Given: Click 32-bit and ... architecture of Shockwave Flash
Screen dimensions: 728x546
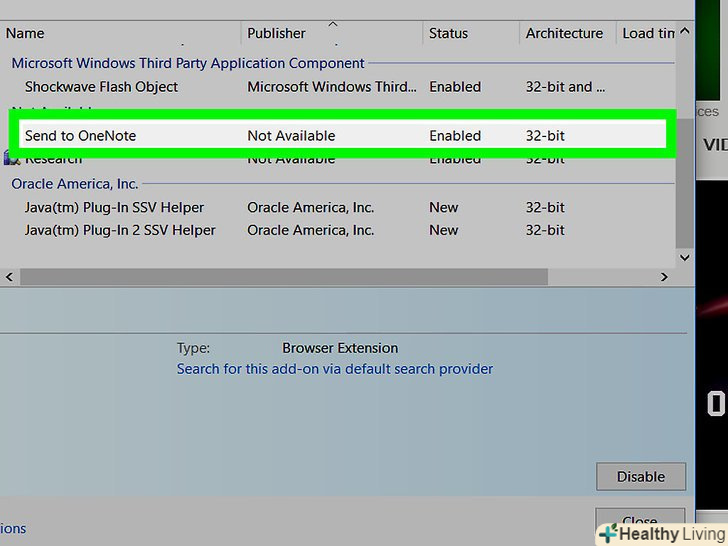Looking at the screenshot, I should coord(565,87).
